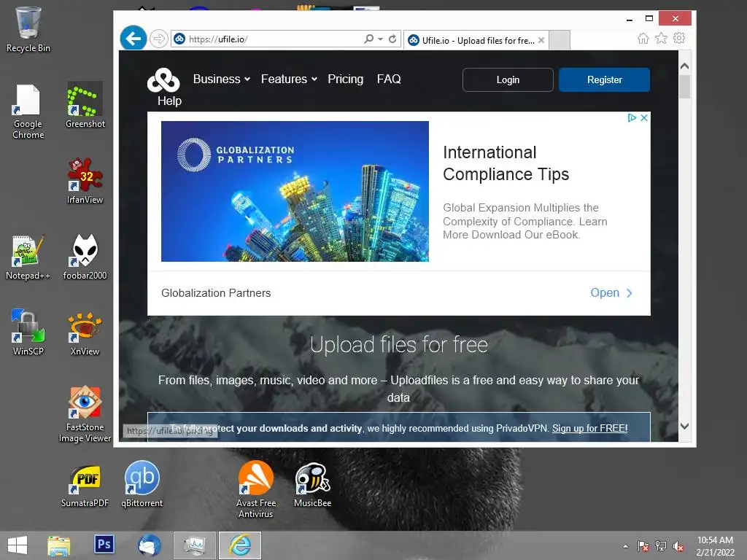This screenshot has width=747, height=560.
Task: Expand the Features menu
Action: point(289,79)
